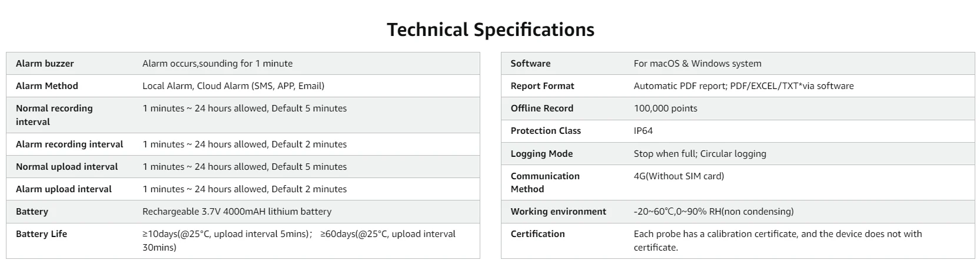Click the Technical Specifications heading
The image size is (980, 263).
490,29
